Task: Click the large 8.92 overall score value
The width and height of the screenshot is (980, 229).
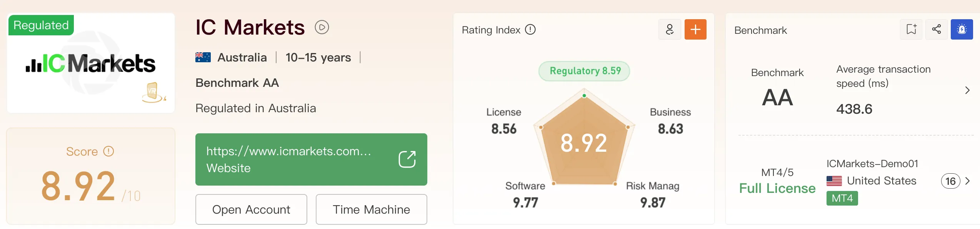Action: pyautogui.click(x=78, y=186)
